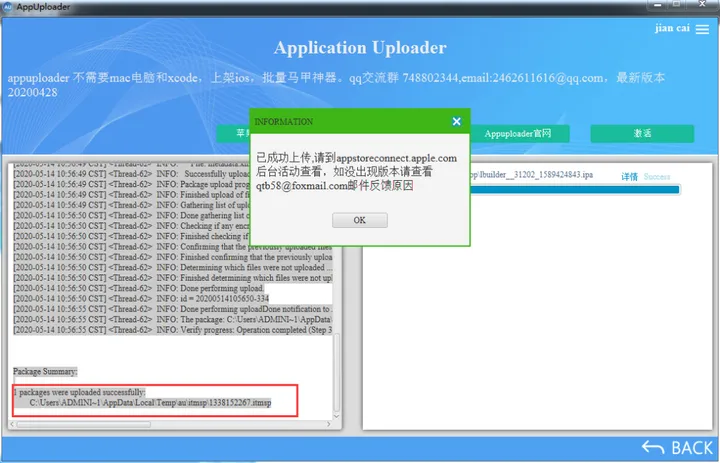Go BACK using bottom-right arrow button
720x463 pixels.
click(677, 447)
